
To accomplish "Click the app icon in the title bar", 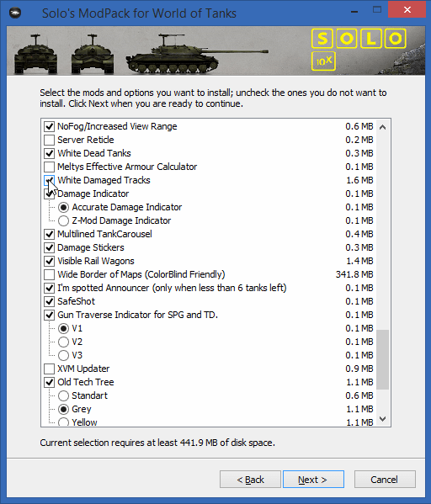I will 15,13.
